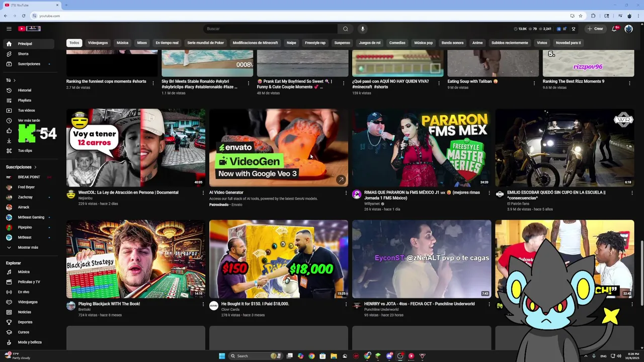Image resolution: width=644 pixels, height=362 pixels.
Task: Open the Pipepino channel subscription
Action: click(x=28, y=227)
